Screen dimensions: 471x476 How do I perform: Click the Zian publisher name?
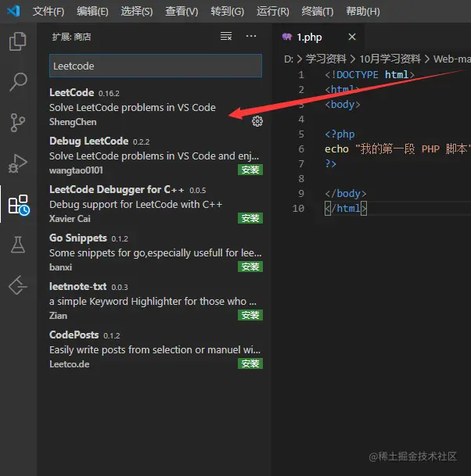click(58, 316)
